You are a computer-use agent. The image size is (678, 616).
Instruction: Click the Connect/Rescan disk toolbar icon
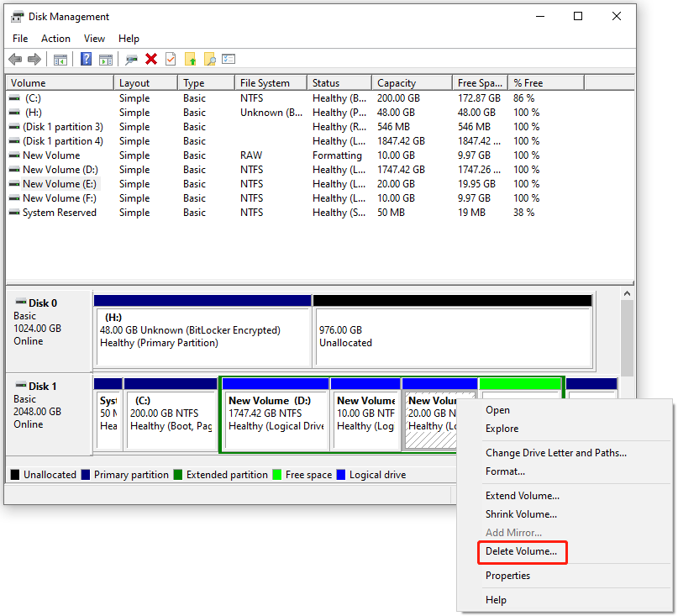[131, 60]
